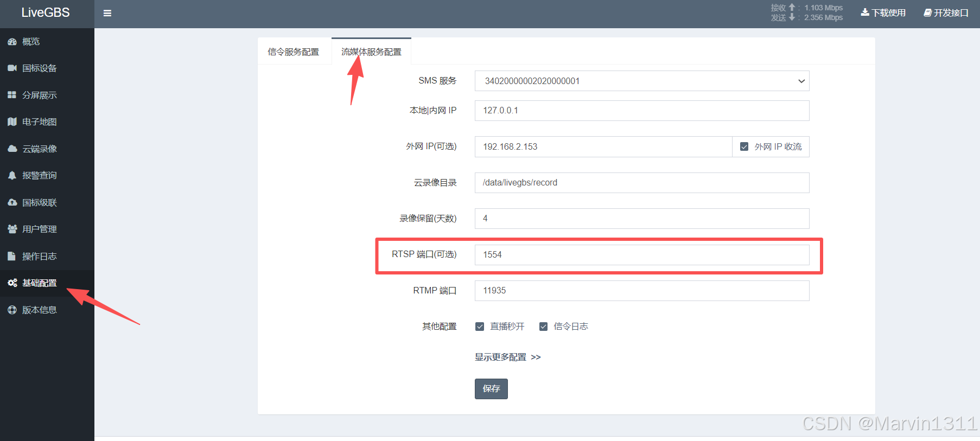Viewport: 980px width, 441px height.
Task: Click the 其他配置 label text
Action: point(440,327)
